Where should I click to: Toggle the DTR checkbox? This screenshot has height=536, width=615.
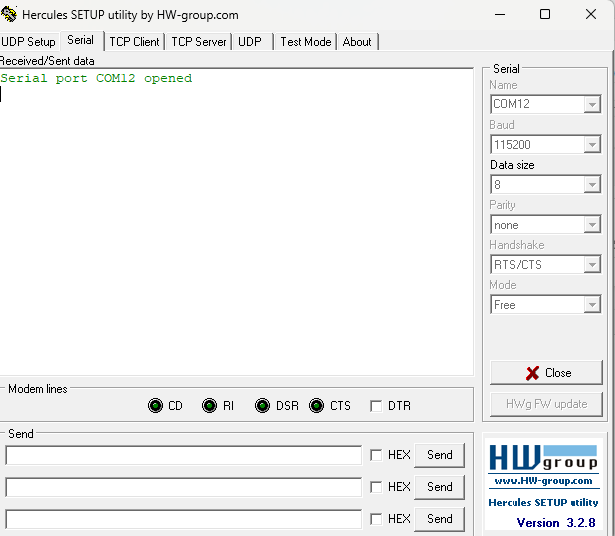coord(376,406)
